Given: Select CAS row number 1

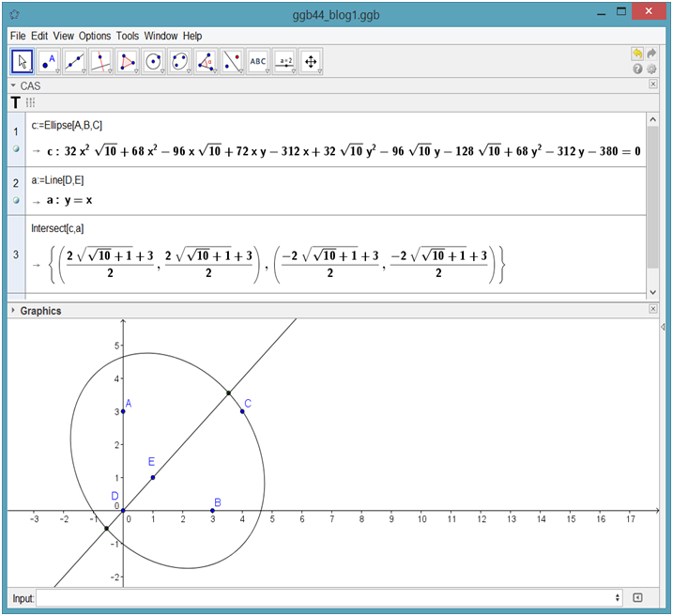Looking at the screenshot, I should tap(16, 131).
